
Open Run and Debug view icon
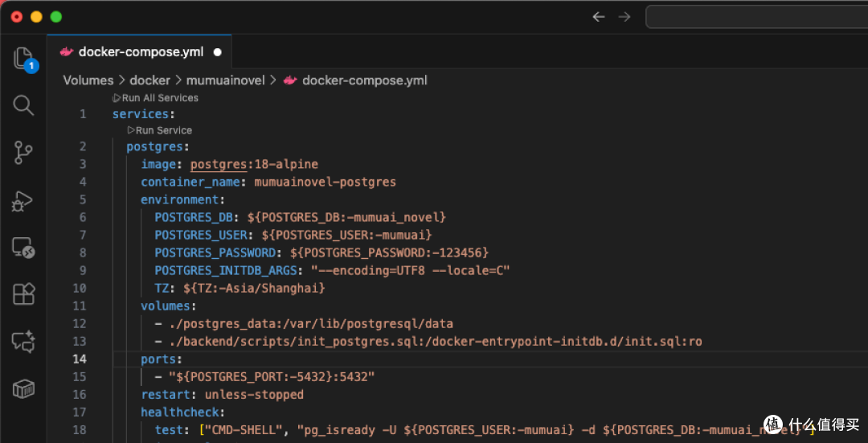23,201
